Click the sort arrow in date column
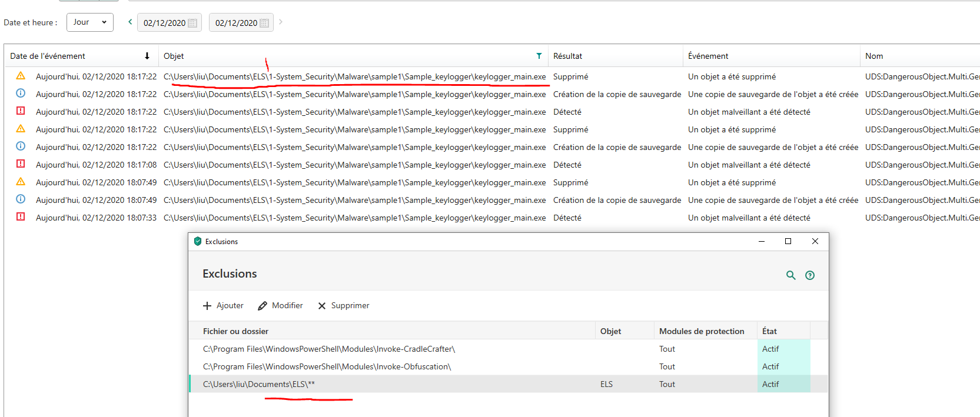 (x=147, y=56)
